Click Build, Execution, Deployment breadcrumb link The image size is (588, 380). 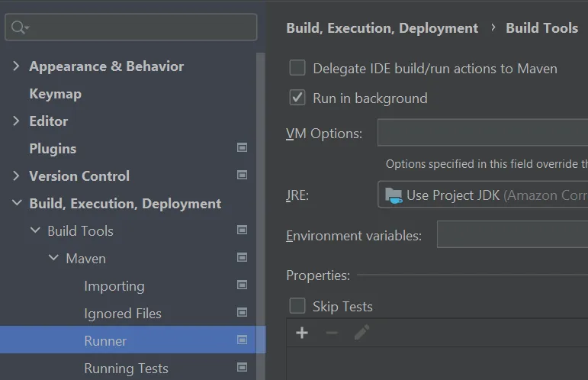click(382, 28)
